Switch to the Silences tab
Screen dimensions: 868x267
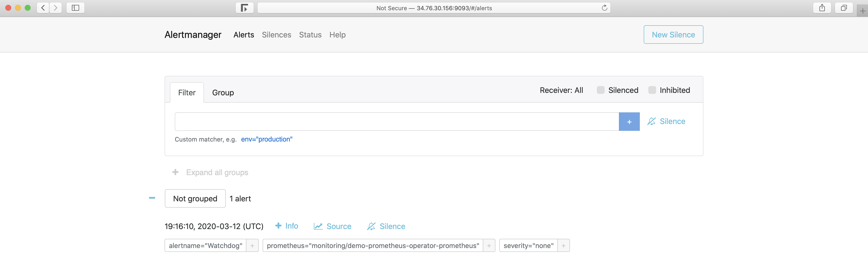coord(276,35)
